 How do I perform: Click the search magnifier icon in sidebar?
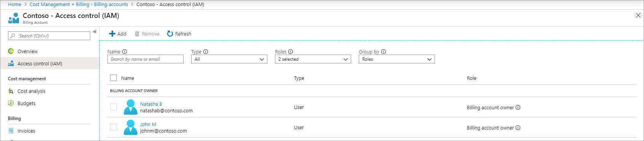pyautogui.click(x=13, y=36)
